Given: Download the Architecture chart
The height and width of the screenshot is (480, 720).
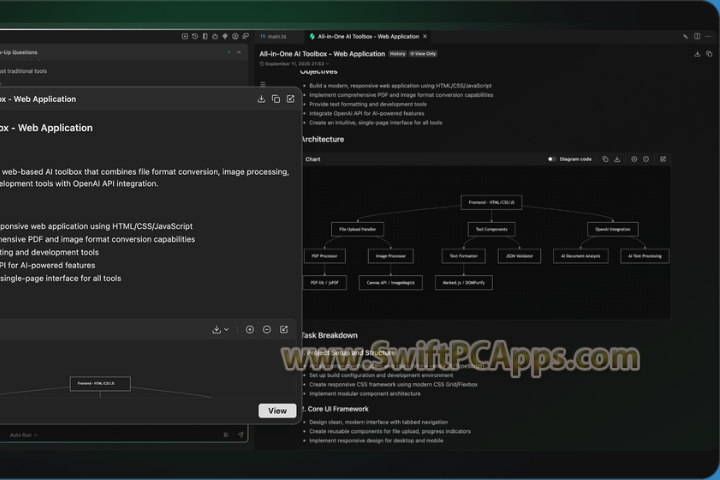Looking at the screenshot, I should [617, 159].
